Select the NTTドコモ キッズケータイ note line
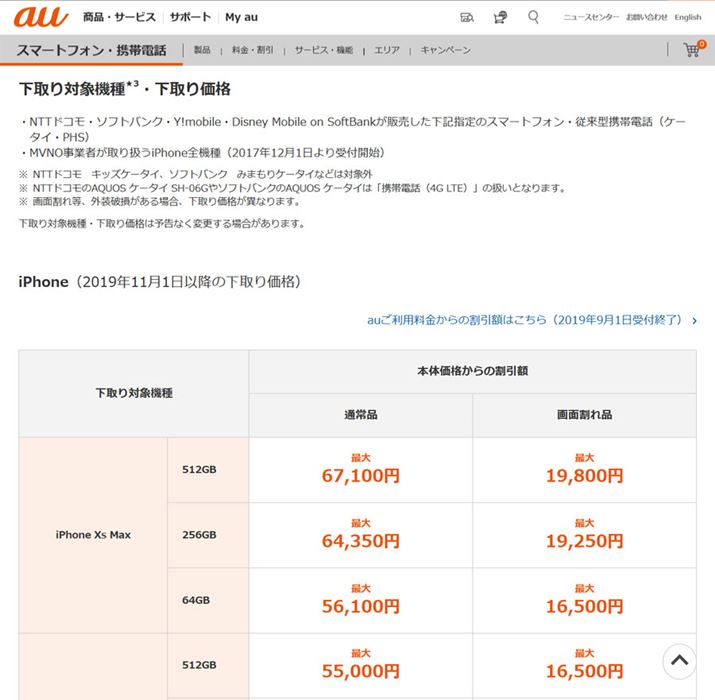Viewport: 715px width, 700px height. click(196, 174)
